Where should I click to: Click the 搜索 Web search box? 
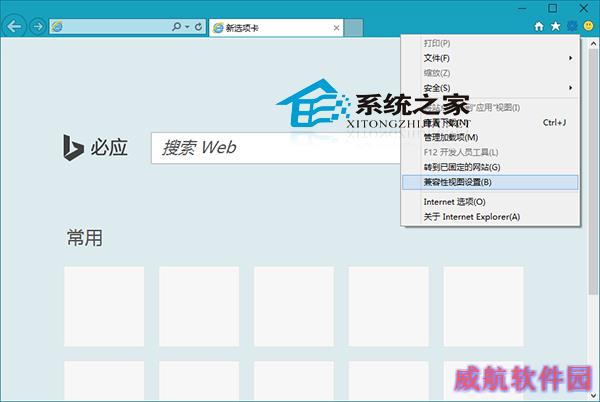(276, 148)
